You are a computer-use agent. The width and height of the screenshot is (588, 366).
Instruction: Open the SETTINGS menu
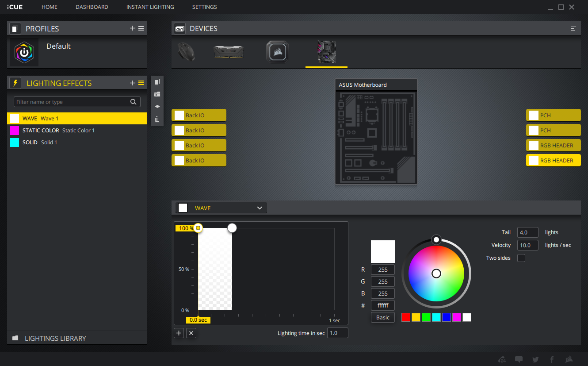point(205,7)
